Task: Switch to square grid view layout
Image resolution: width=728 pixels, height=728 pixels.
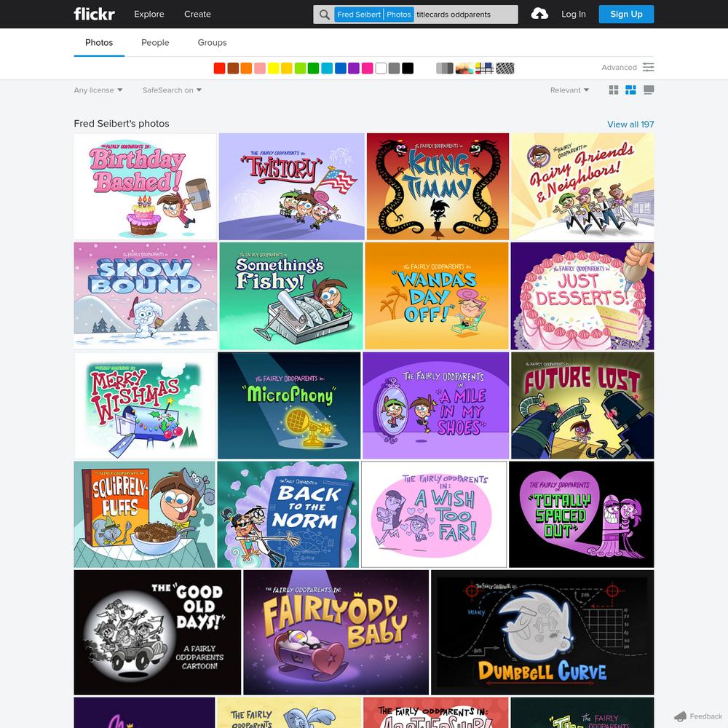Action: coord(614,90)
